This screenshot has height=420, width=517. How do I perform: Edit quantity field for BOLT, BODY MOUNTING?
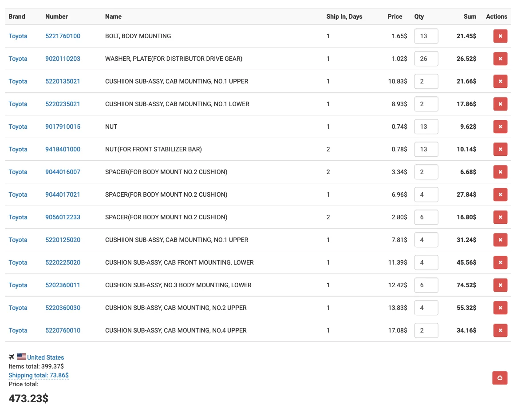pyautogui.click(x=426, y=36)
